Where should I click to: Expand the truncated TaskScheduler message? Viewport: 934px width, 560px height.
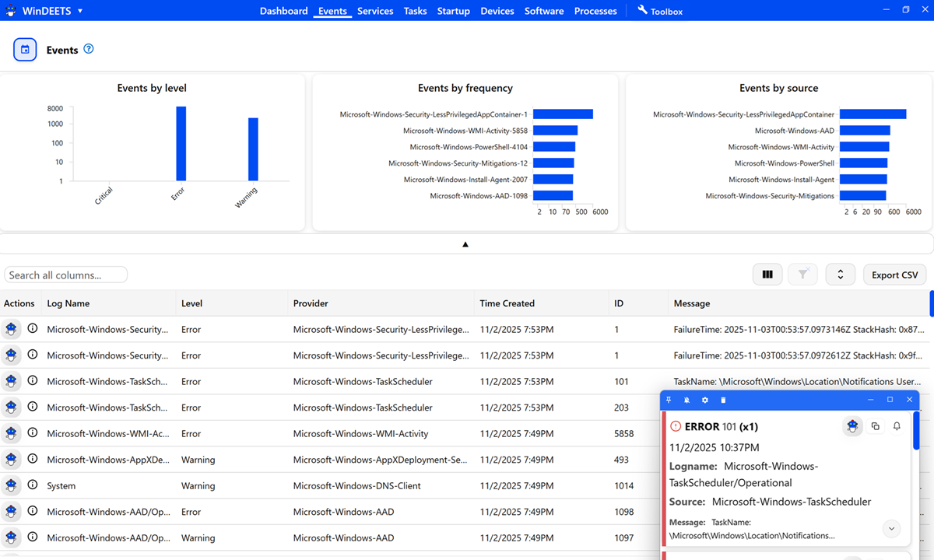pos(891,528)
